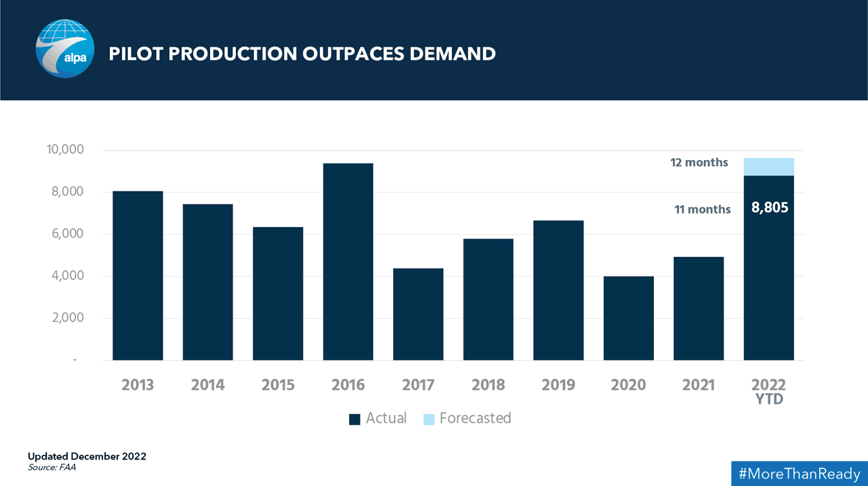Click the 2017 axis label
Image resolution: width=868 pixels, height=486 pixels.
(418, 385)
